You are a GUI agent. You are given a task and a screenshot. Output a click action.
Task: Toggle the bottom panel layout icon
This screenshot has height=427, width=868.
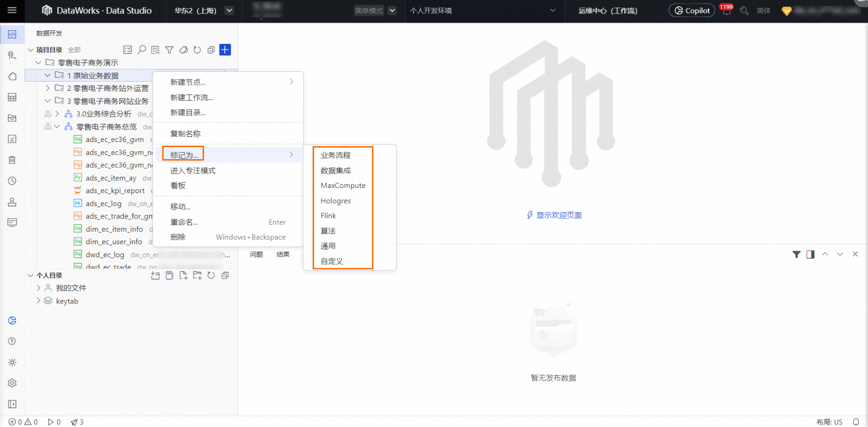(x=810, y=254)
